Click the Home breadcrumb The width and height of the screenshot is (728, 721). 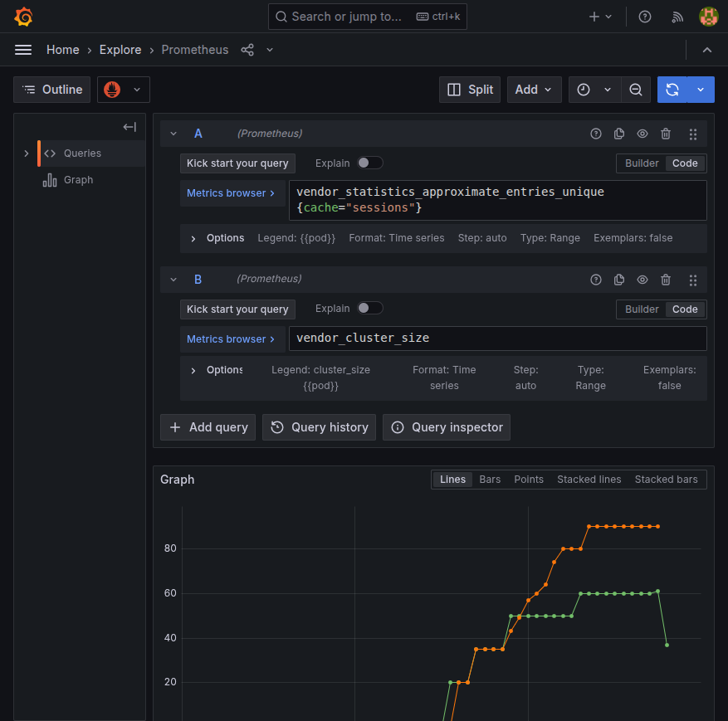tap(63, 50)
